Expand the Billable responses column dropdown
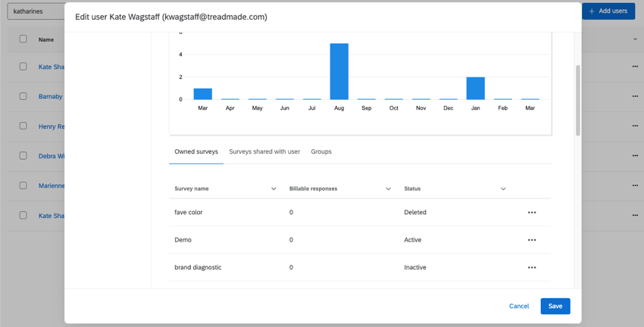Screen dimensions: 644x327 click(388, 188)
